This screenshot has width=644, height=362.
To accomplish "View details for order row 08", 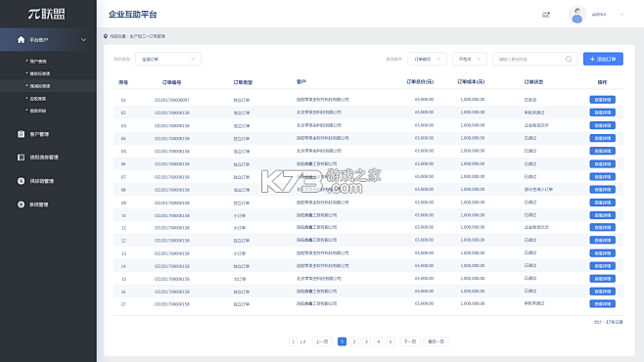I will point(603,190).
